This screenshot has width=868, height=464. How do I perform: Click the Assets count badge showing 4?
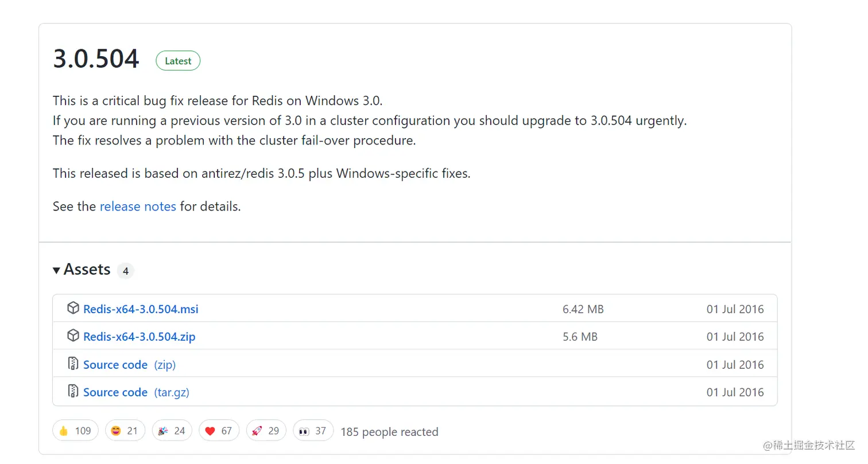coord(125,271)
